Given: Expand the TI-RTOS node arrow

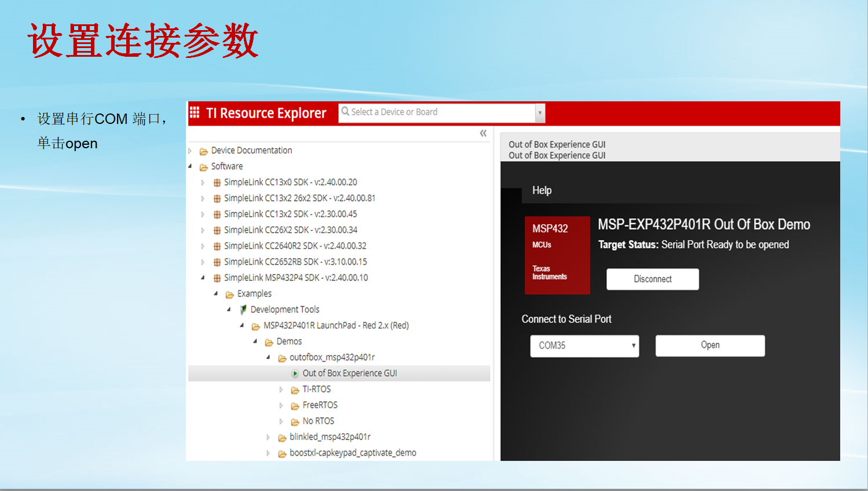Looking at the screenshot, I should coord(281,390).
